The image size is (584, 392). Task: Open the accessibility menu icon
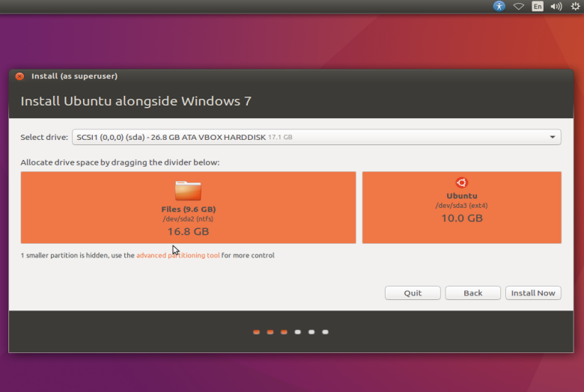[499, 6]
